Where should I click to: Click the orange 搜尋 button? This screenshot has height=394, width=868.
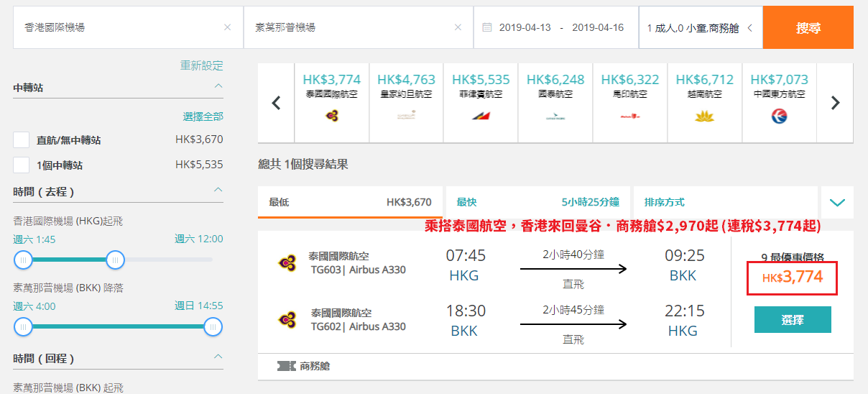click(x=808, y=28)
